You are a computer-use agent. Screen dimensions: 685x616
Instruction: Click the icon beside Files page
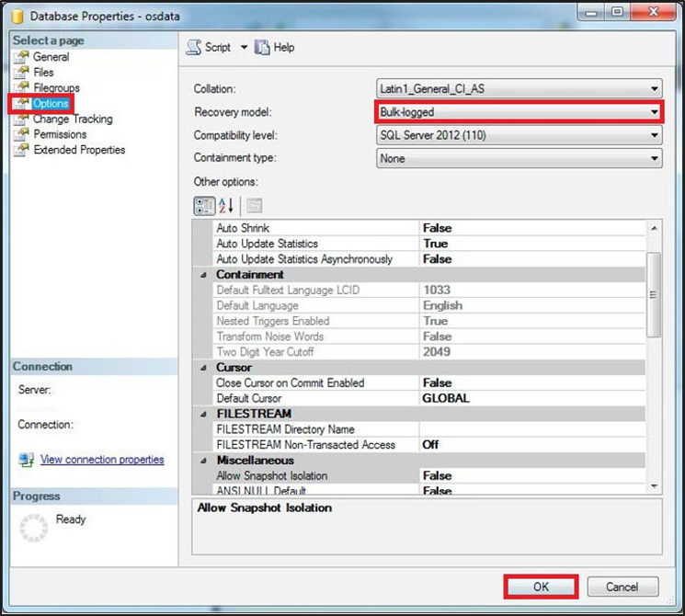(21, 73)
